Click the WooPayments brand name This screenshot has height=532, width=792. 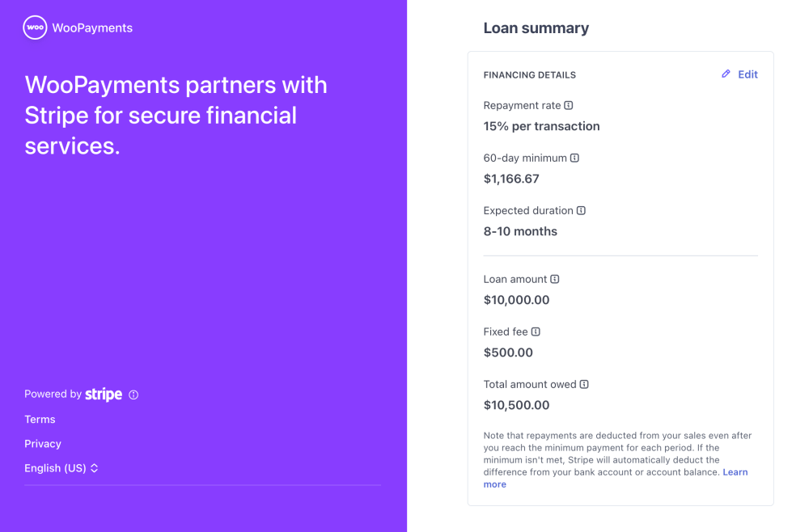tap(92, 27)
